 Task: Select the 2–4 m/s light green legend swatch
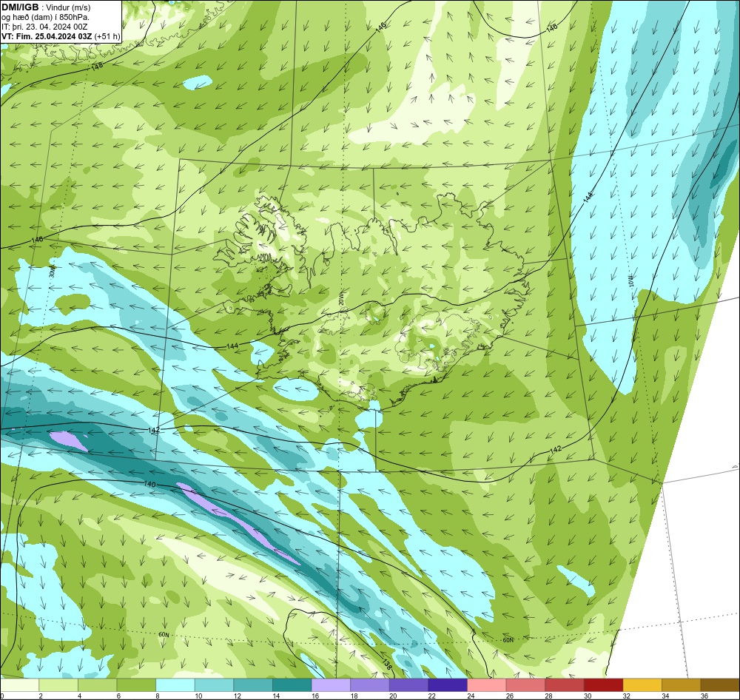pyautogui.click(x=58, y=685)
